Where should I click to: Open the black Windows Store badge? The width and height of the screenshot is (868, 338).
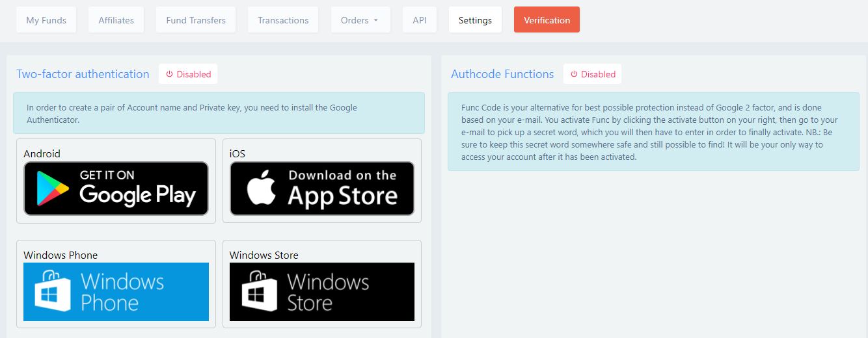(322, 292)
